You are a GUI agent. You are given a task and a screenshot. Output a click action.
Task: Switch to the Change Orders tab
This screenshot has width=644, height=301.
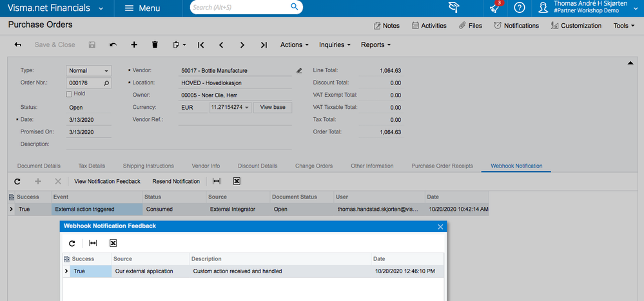click(314, 166)
